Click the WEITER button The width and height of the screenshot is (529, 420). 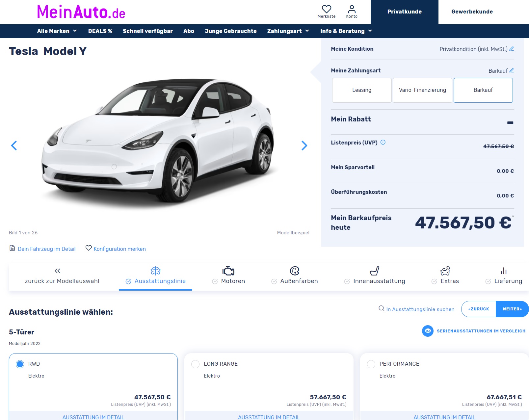[512, 309]
